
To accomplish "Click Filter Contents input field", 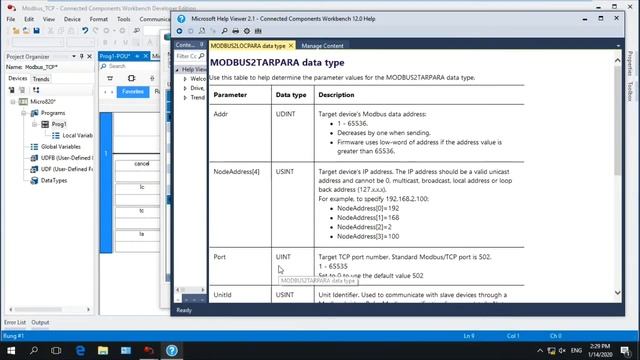I will (187, 56).
